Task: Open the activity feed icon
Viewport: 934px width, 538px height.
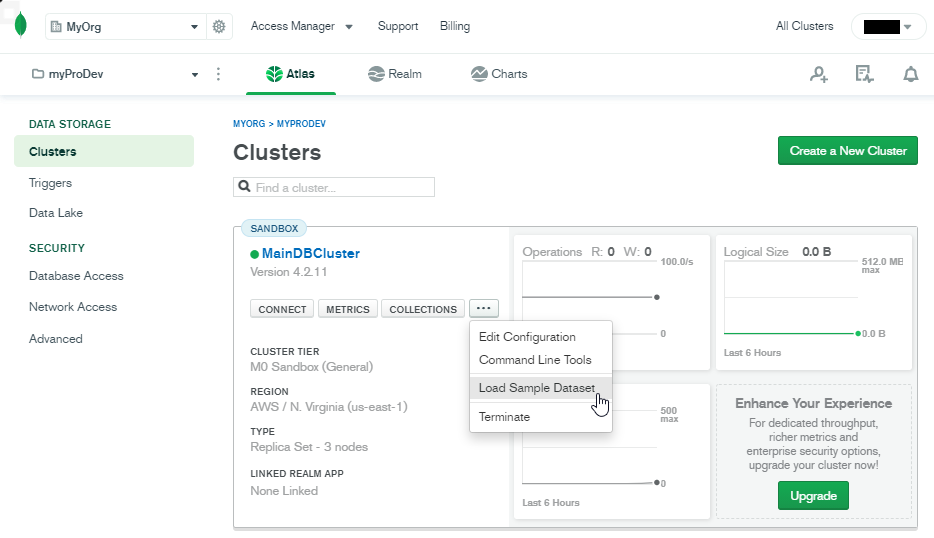Action: click(x=864, y=74)
